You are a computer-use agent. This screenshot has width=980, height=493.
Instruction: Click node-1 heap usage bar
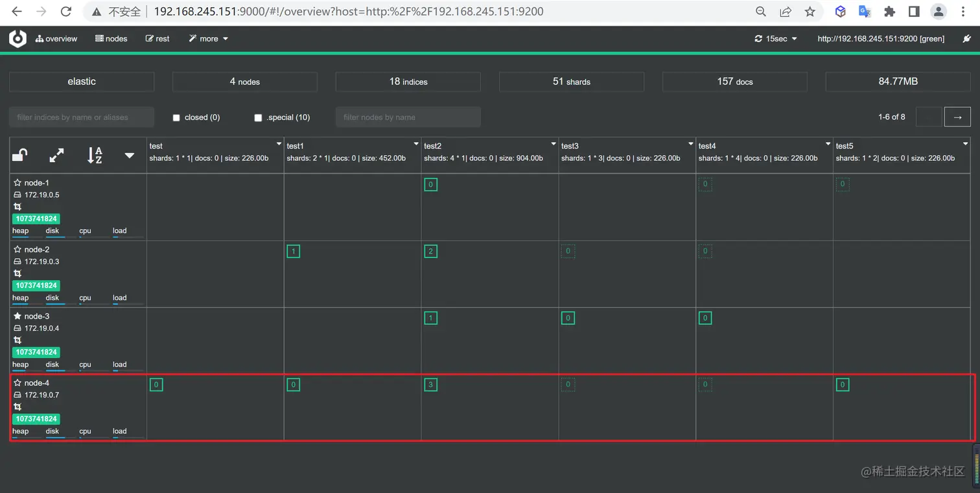[x=27, y=237]
